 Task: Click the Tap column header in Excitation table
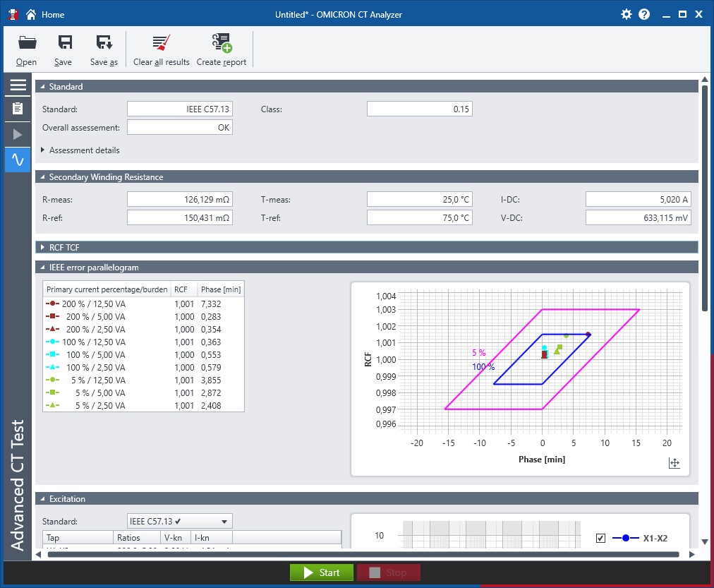click(x=78, y=538)
